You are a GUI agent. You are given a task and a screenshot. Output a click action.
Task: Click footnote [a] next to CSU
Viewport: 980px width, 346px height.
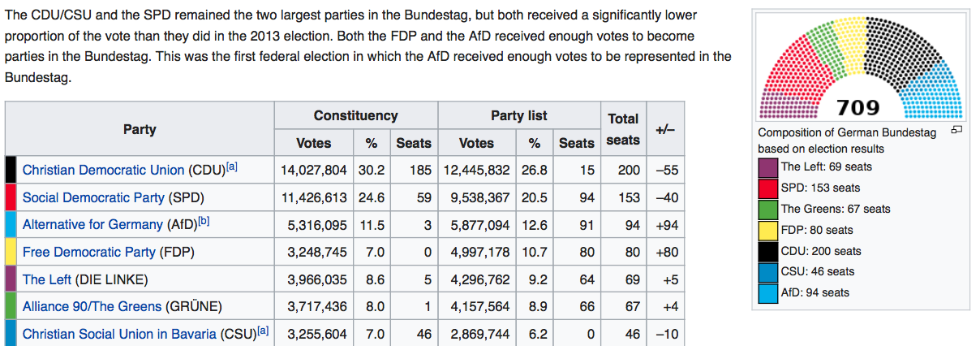[x=262, y=330]
